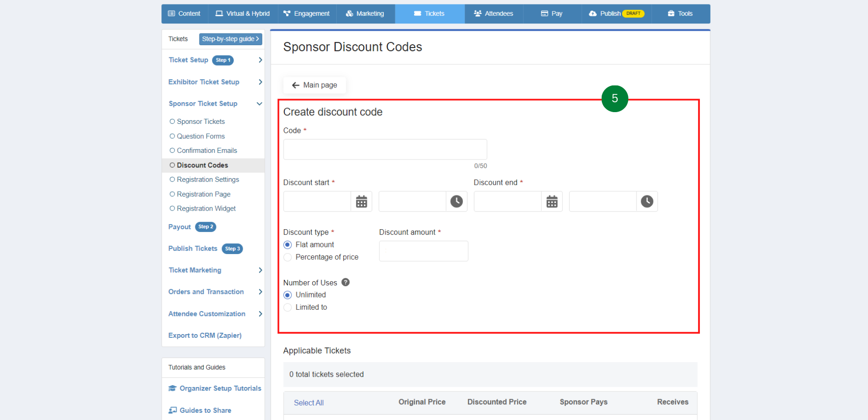The image size is (868, 420).
Task: Open the Marketing tab
Action: coord(365,14)
